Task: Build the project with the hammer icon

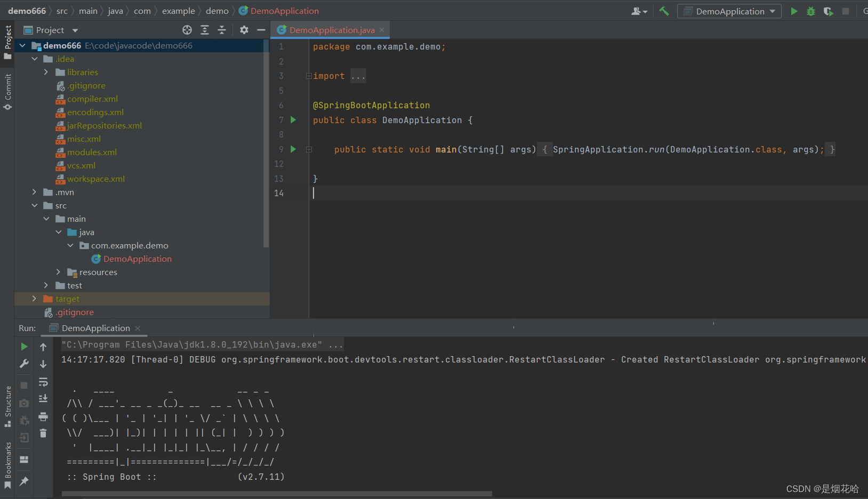Action: 664,11
